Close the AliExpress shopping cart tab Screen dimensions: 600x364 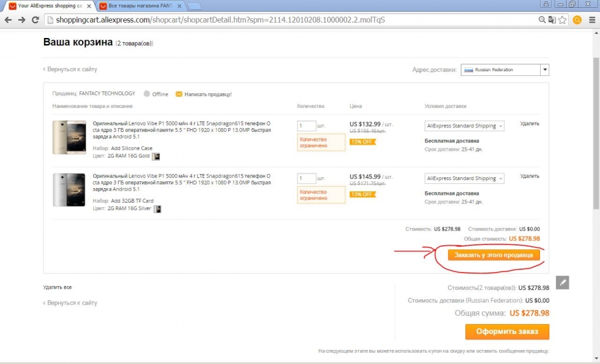point(89,6)
